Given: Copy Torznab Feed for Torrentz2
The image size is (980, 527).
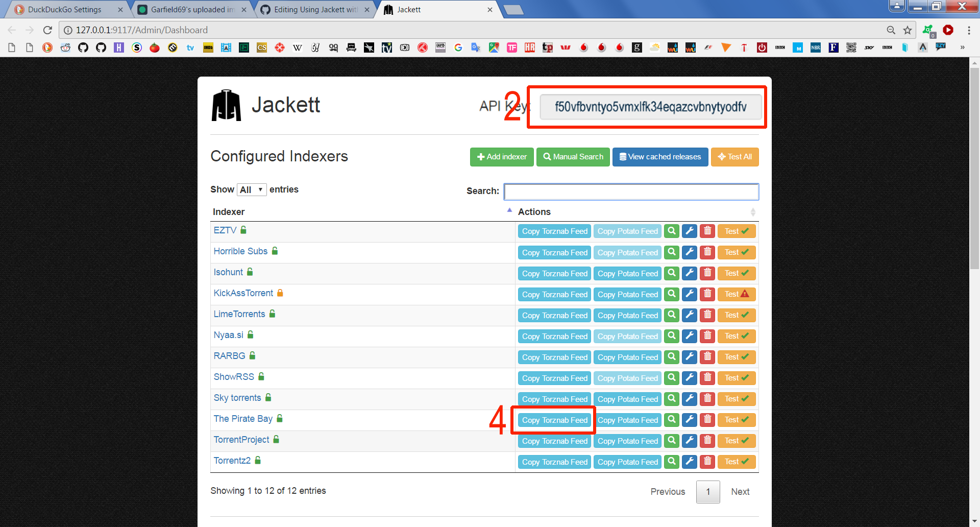Looking at the screenshot, I should tap(554, 462).
